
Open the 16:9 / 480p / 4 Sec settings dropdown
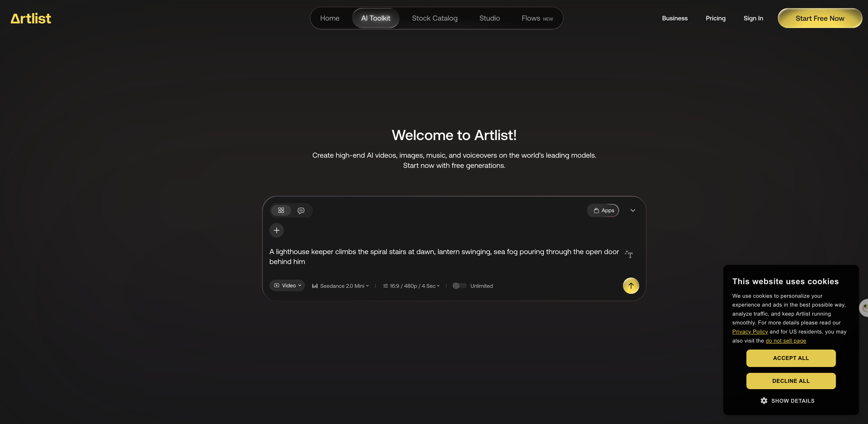pyautogui.click(x=411, y=286)
